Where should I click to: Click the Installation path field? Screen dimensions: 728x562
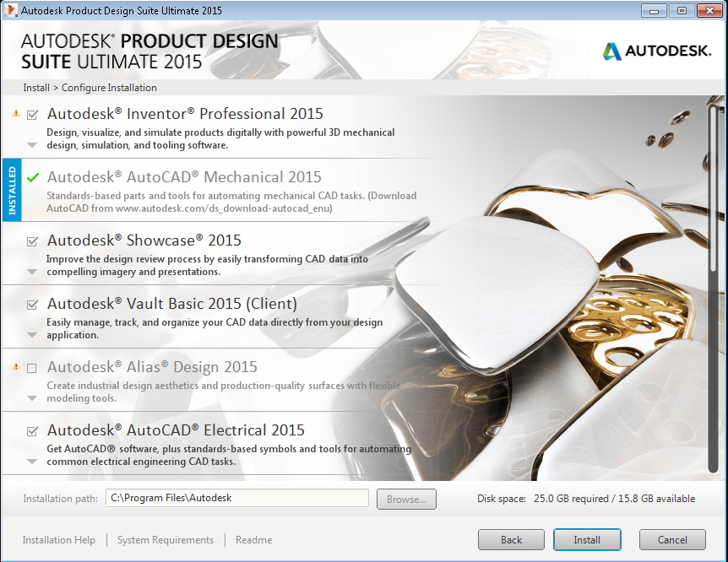tap(237, 498)
